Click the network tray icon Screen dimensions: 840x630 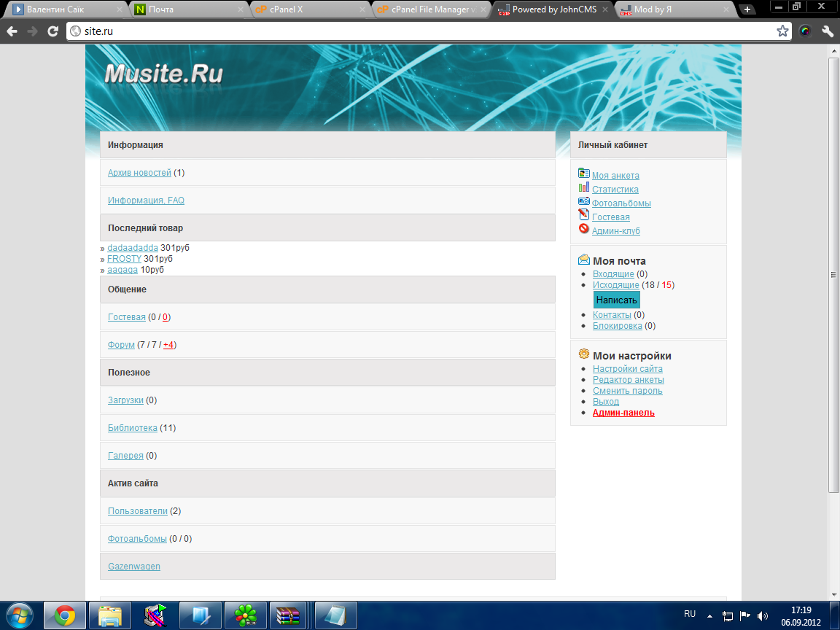pyautogui.click(x=728, y=616)
